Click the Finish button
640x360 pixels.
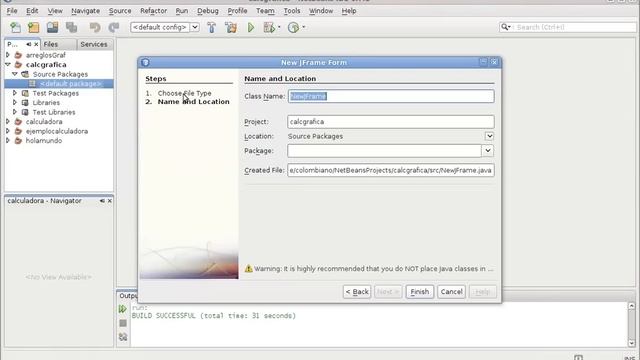(420, 291)
